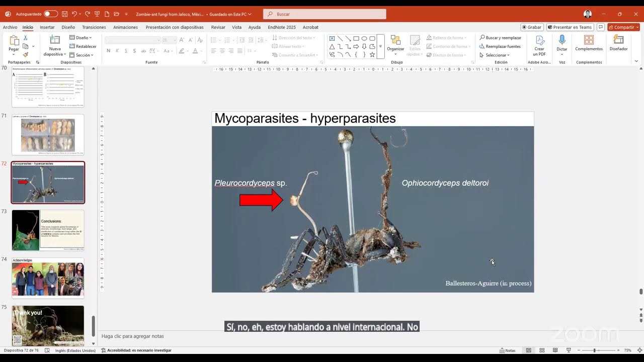
Task: Open the Organizar arrange menu
Action: 395,44
